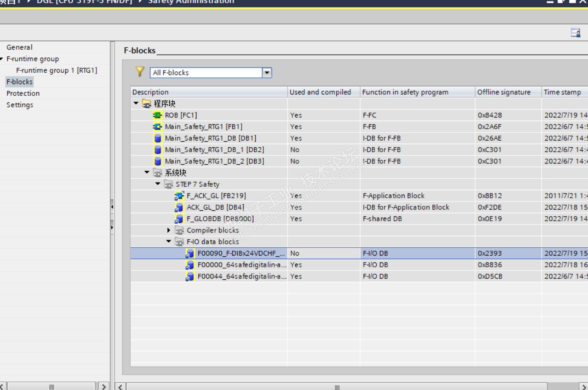Click the ROB [FC1] block icon
This screenshot has height=390, width=588.
pyautogui.click(x=157, y=115)
